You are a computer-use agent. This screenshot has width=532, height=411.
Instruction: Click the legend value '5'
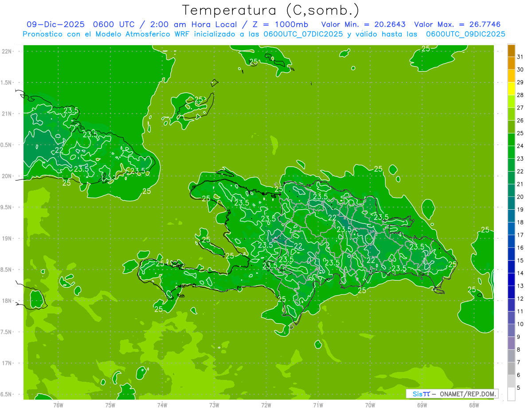coord(518,388)
